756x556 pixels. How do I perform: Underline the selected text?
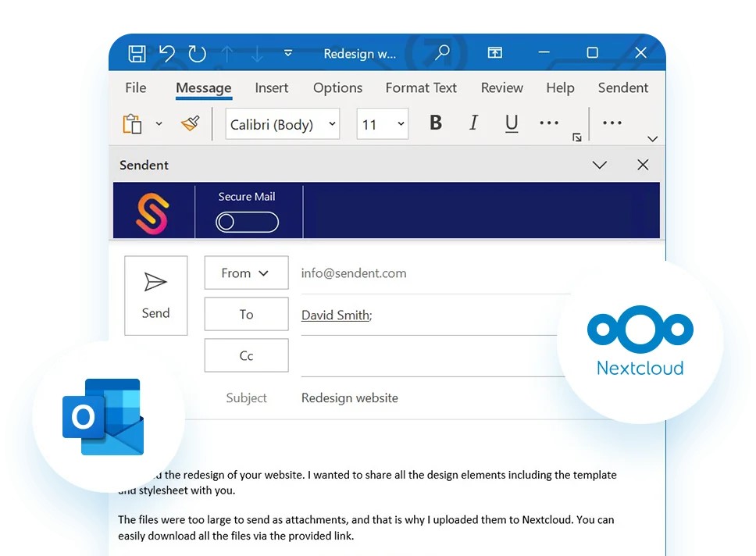click(512, 123)
